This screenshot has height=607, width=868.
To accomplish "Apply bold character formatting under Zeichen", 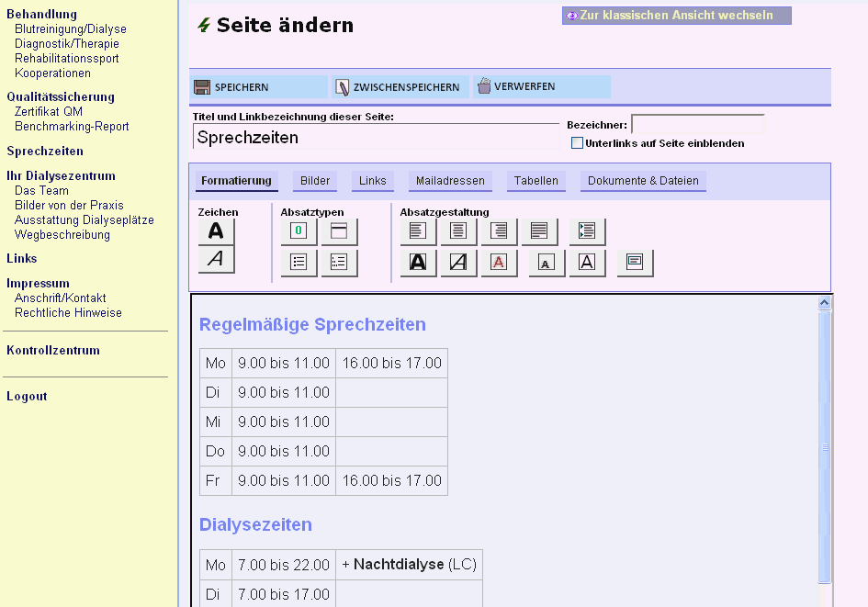I will point(216,231).
